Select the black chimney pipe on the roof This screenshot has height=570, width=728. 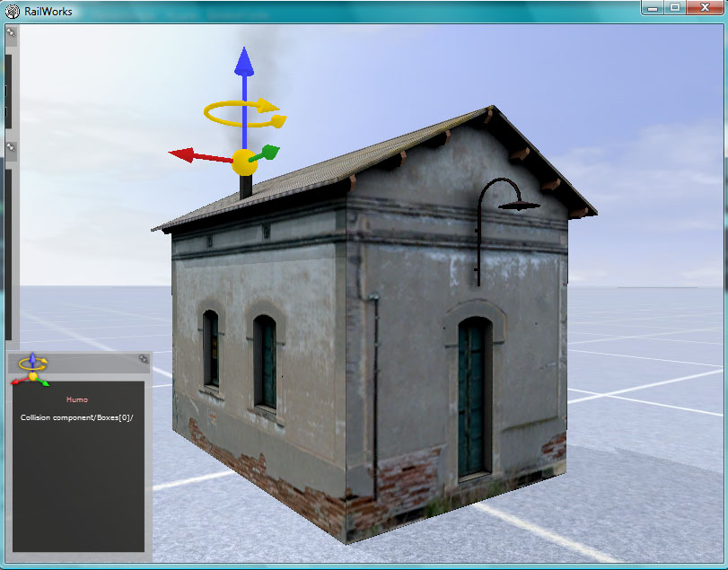[x=245, y=188]
